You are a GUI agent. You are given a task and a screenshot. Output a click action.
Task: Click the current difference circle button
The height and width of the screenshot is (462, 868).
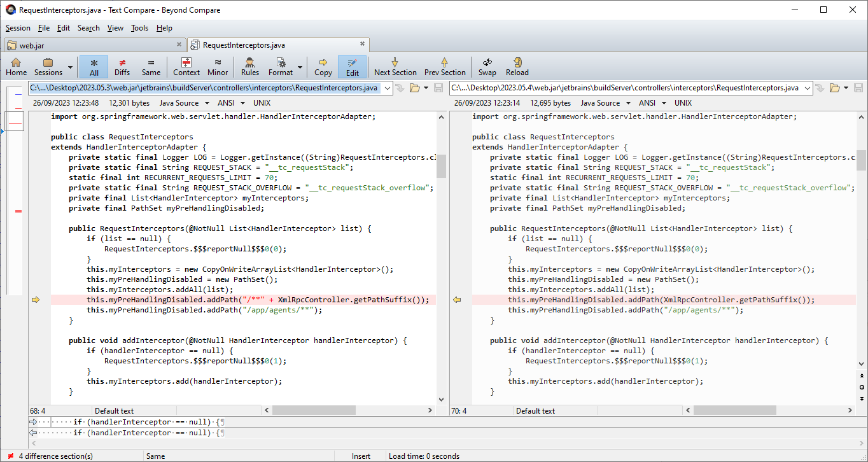(862, 387)
